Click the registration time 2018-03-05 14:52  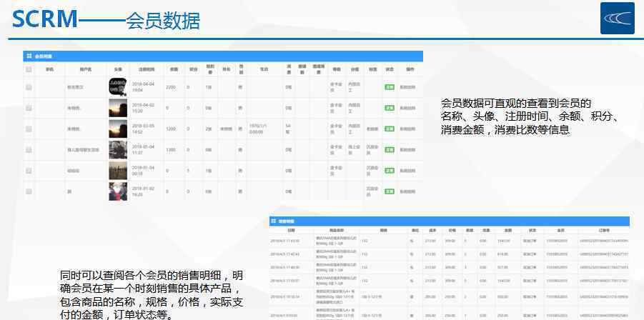pyautogui.click(x=143, y=129)
